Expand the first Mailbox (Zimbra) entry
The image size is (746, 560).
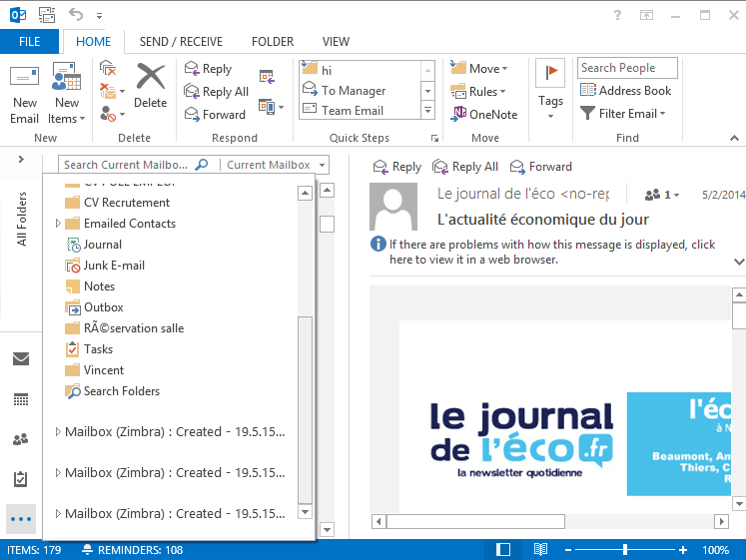(58, 431)
